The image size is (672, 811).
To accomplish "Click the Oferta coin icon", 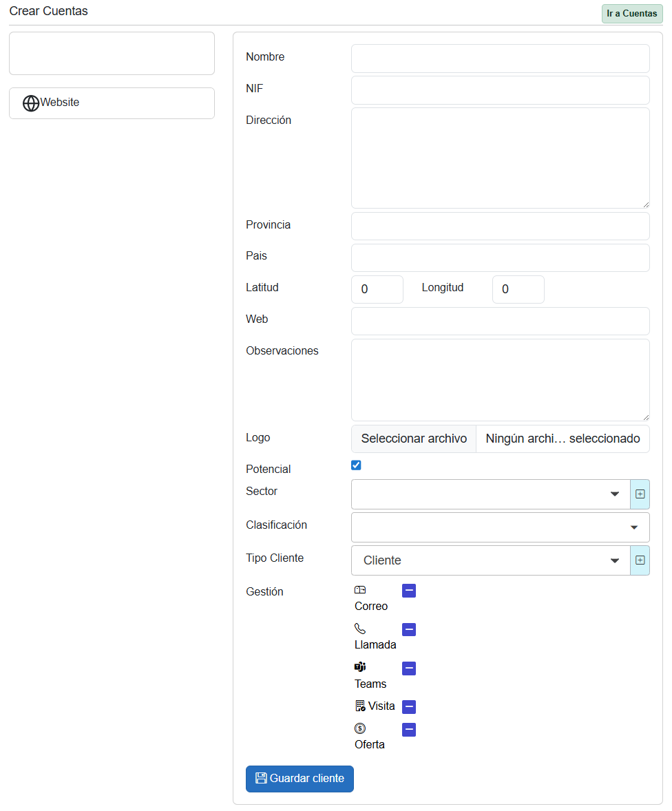I will pyautogui.click(x=360, y=728).
